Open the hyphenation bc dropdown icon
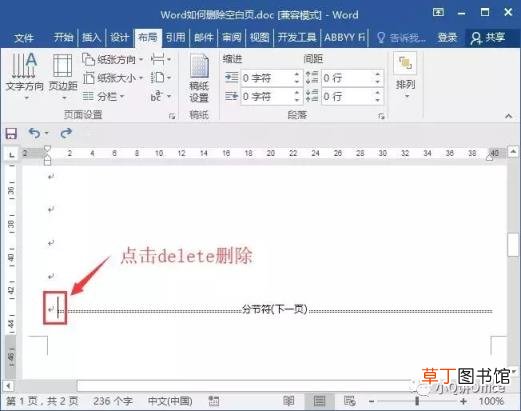The image size is (521, 411). tap(161, 97)
